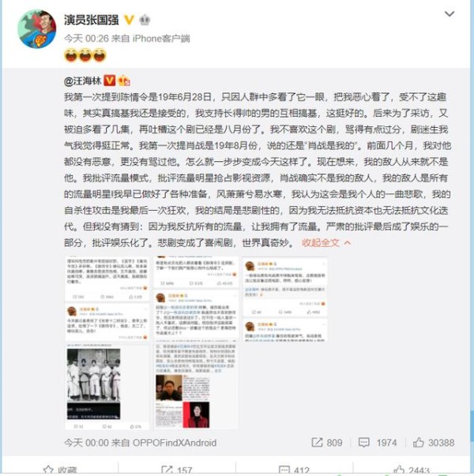The height and width of the screenshot is (476, 474).
Task: Click the gold V verification badge beside 演员张国强
Action: [x=129, y=20]
